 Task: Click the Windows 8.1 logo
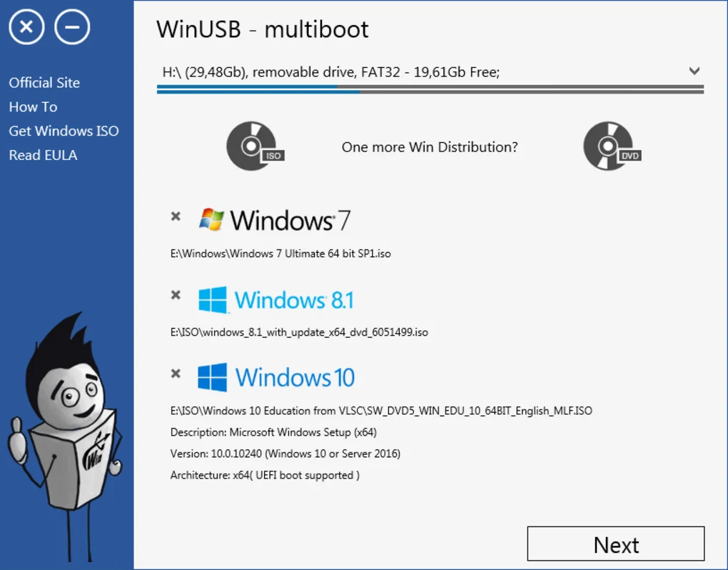(x=275, y=299)
